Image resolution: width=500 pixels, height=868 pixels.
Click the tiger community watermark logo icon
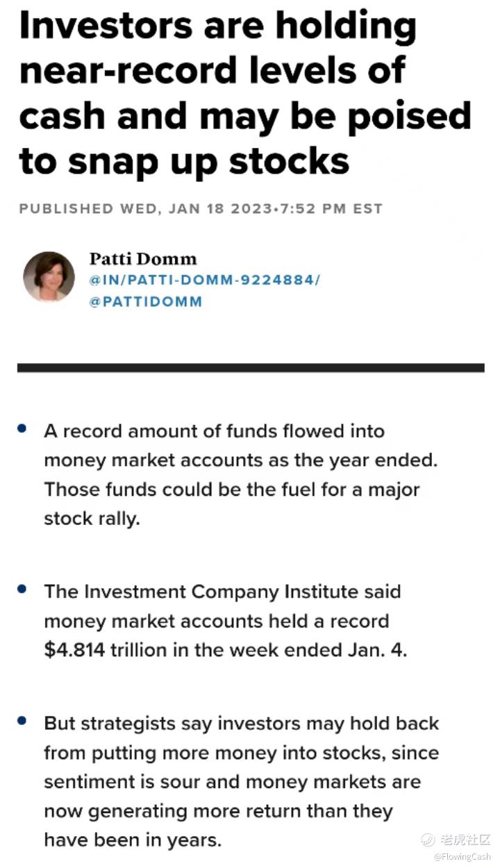click(x=428, y=840)
